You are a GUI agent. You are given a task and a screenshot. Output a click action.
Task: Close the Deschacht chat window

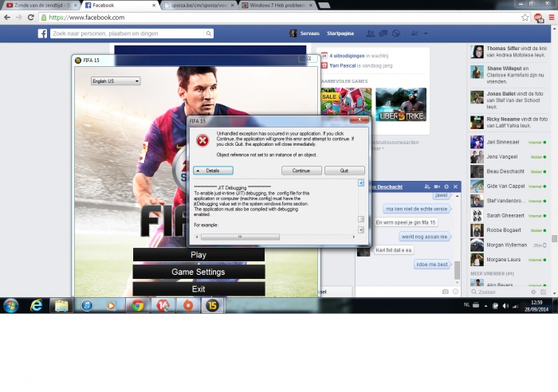click(x=455, y=186)
